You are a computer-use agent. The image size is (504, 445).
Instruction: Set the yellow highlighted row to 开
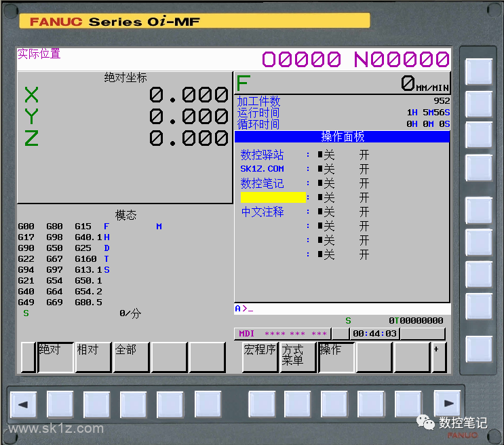coord(364,197)
